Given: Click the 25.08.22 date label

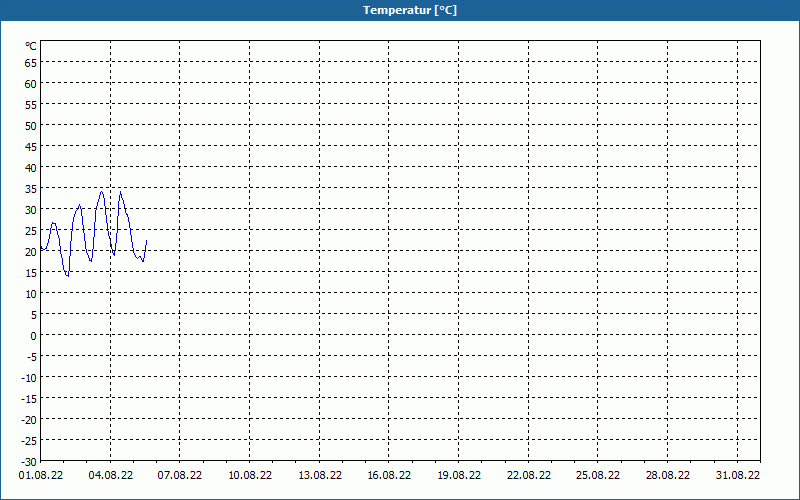Looking at the screenshot, I should click(598, 476).
